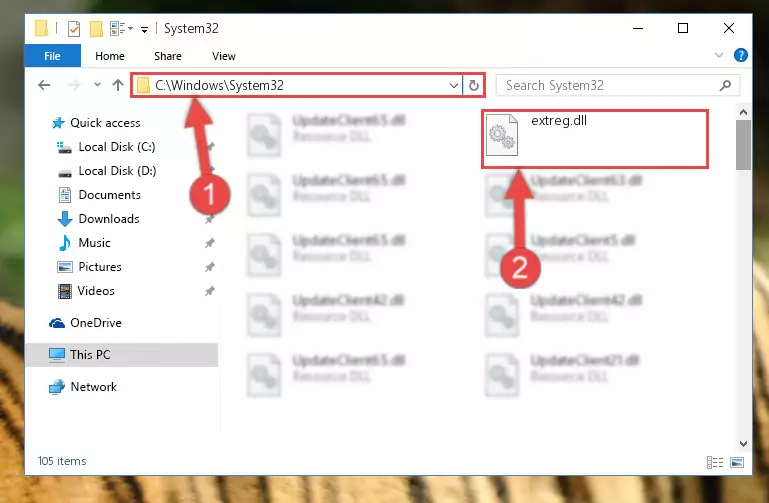
Task: Refresh the System32 folder
Action: click(474, 86)
